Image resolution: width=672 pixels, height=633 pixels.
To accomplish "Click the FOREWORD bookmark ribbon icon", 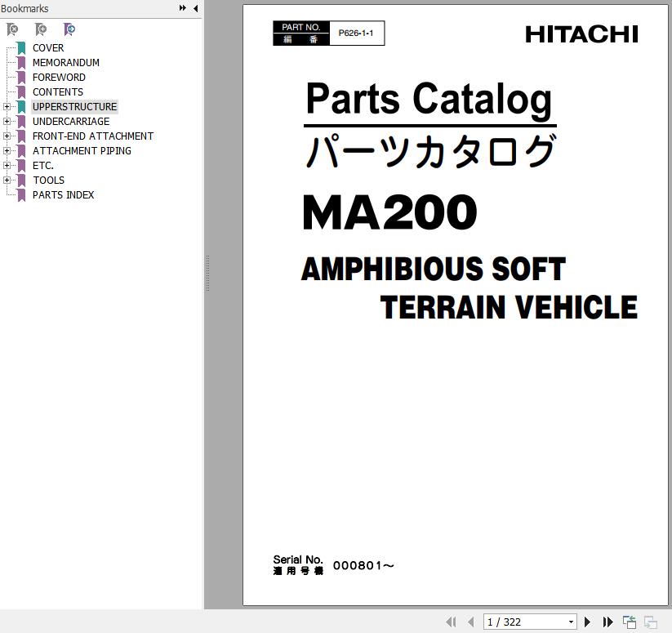I will point(21,77).
